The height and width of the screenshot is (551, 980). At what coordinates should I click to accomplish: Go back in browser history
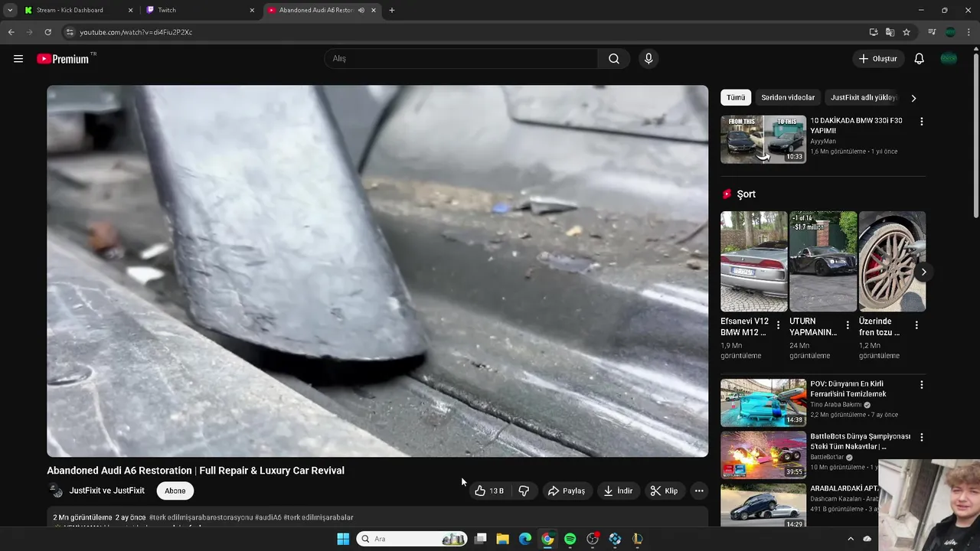pos(11,32)
